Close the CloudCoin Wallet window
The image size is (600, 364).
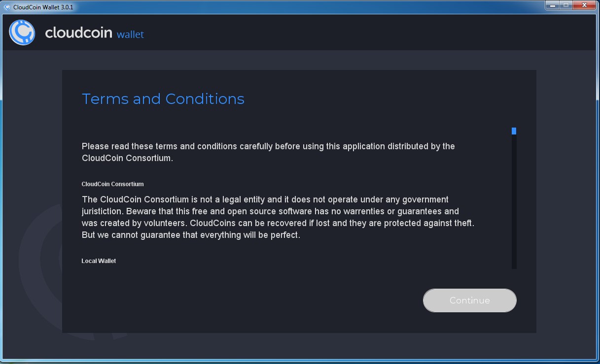tap(585, 5)
